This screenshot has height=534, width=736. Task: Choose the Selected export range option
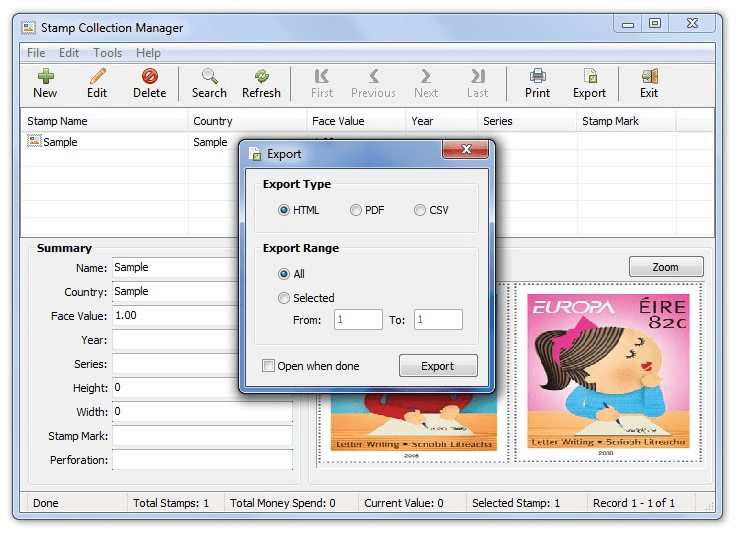click(x=284, y=298)
